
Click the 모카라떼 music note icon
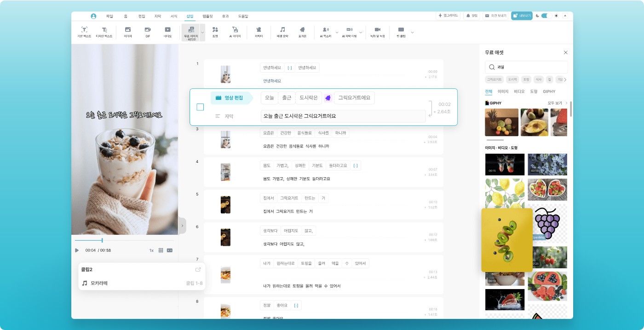[x=85, y=283]
